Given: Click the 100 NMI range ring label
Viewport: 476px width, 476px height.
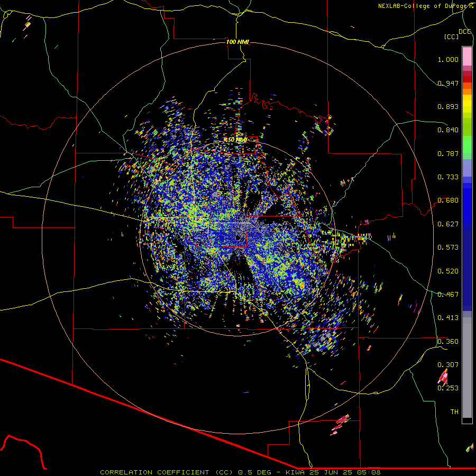Looking at the screenshot, I should coord(237,42).
